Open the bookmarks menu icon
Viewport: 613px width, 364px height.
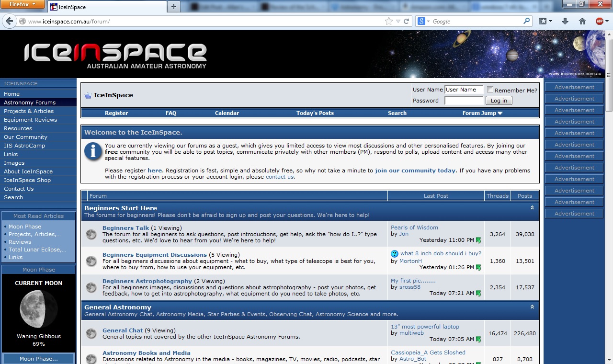543,21
